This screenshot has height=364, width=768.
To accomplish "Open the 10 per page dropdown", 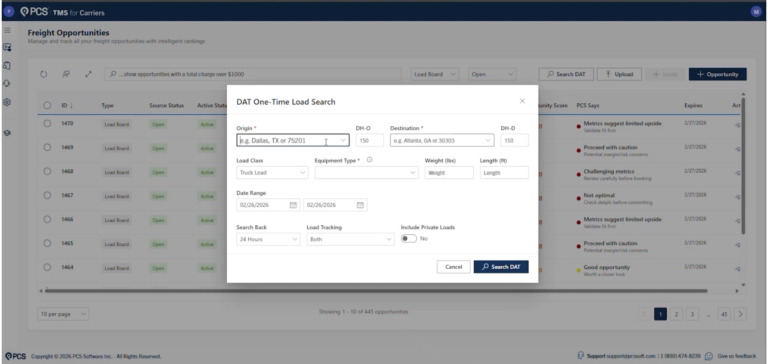I will (63, 314).
